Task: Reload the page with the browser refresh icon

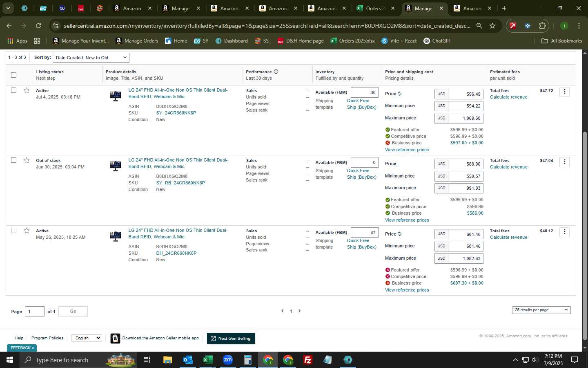Action: coord(38,26)
